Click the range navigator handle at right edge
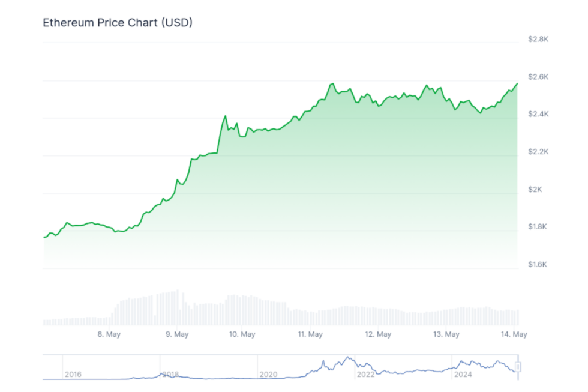This screenshot has width=588, height=392. (x=518, y=367)
